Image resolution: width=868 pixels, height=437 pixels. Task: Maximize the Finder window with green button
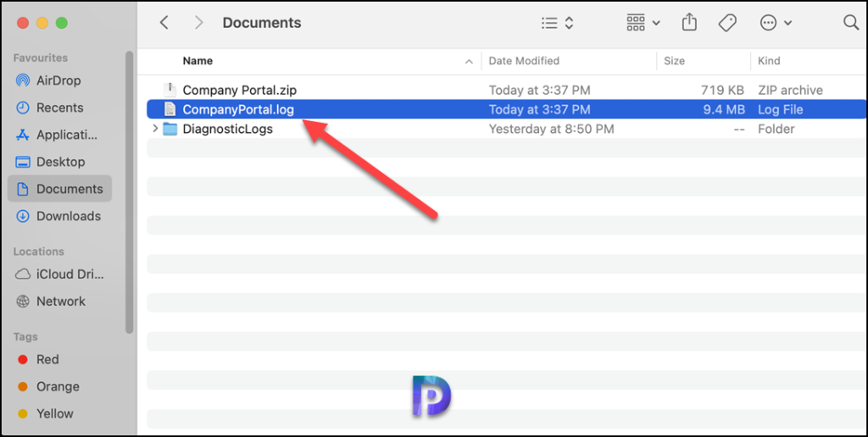[x=61, y=23]
